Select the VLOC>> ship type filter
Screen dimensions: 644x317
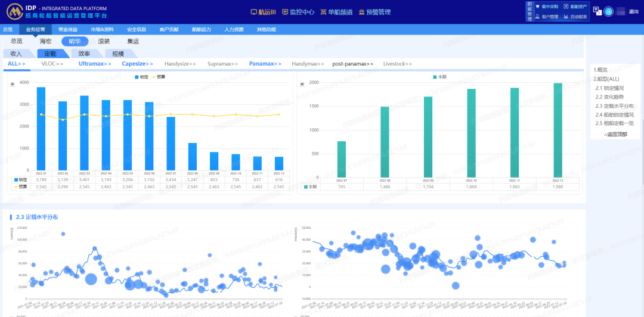[x=52, y=64]
